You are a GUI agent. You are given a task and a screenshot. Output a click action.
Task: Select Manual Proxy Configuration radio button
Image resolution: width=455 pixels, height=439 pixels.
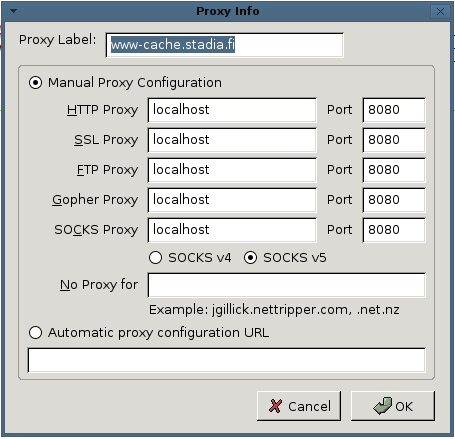tap(35, 83)
